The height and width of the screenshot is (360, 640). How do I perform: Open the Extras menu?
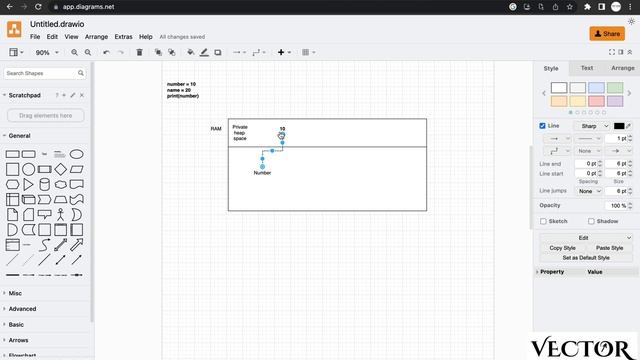pyautogui.click(x=123, y=37)
